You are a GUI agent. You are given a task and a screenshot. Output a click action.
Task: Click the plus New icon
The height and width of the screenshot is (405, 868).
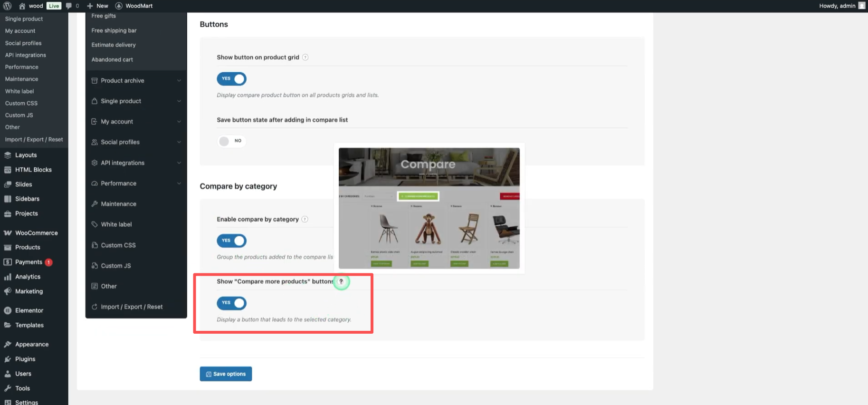click(x=90, y=6)
